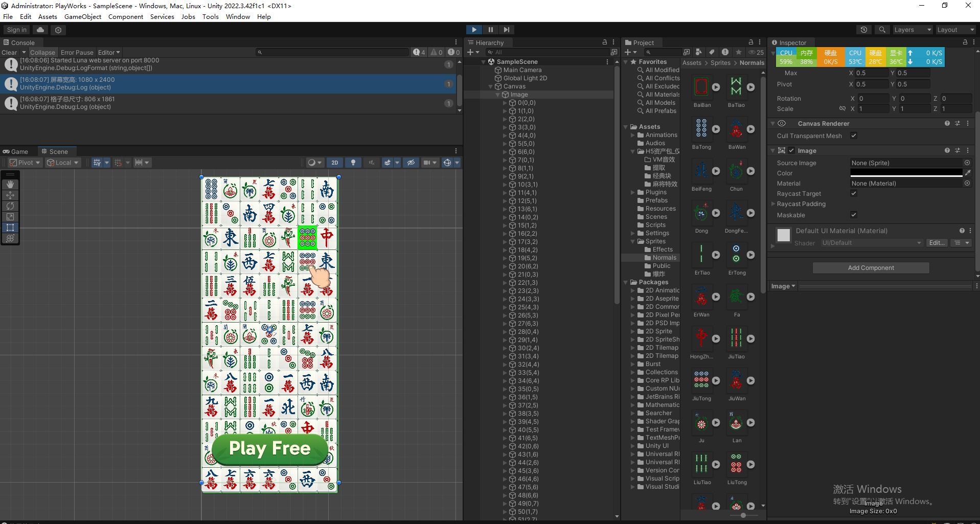Open the Layers dropdown
980x524 pixels.
coord(912,30)
